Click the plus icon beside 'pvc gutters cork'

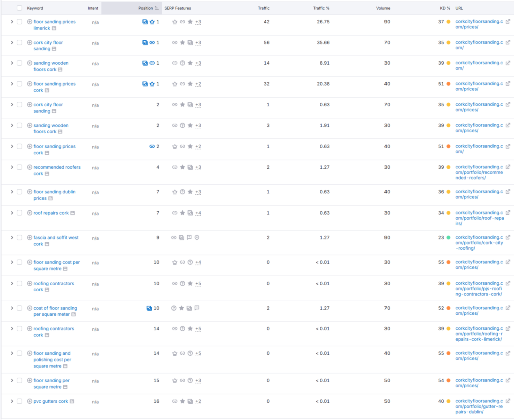[x=29, y=401]
